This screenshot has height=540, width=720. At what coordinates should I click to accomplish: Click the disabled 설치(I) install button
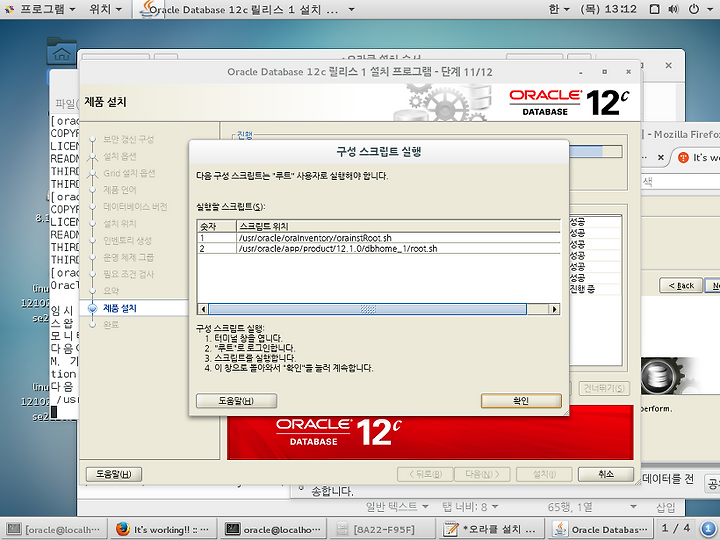(x=544, y=474)
